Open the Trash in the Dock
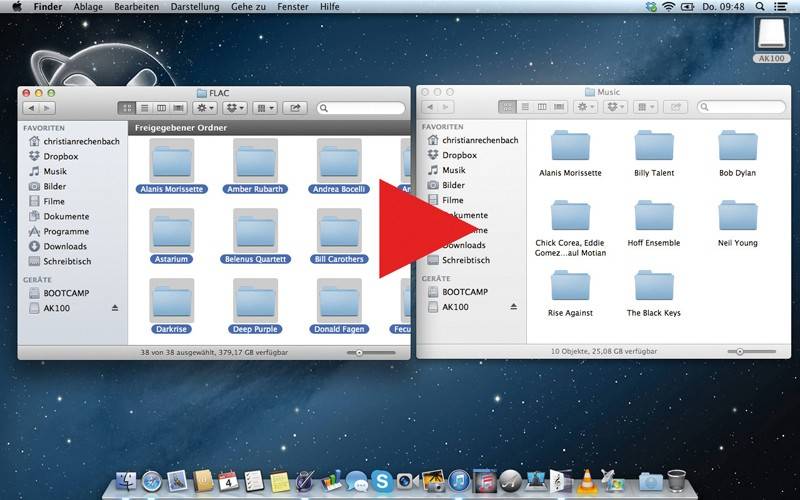Image resolution: width=800 pixels, height=500 pixels. tap(677, 481)
